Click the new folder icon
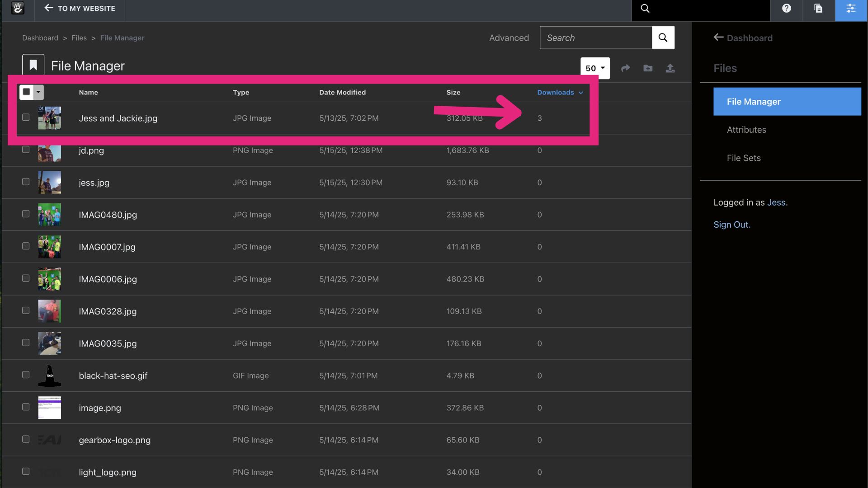Viewport: 868px width, 488px height. coord(648,68)
